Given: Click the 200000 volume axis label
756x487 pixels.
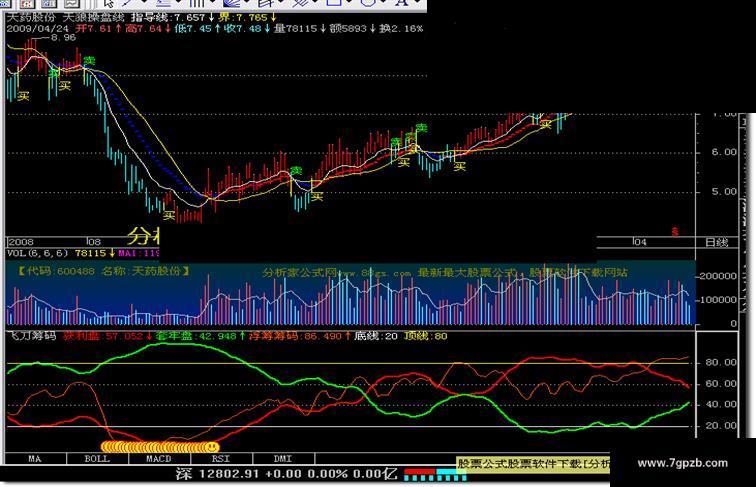Looking at the screenshot, I should (718, 276).
